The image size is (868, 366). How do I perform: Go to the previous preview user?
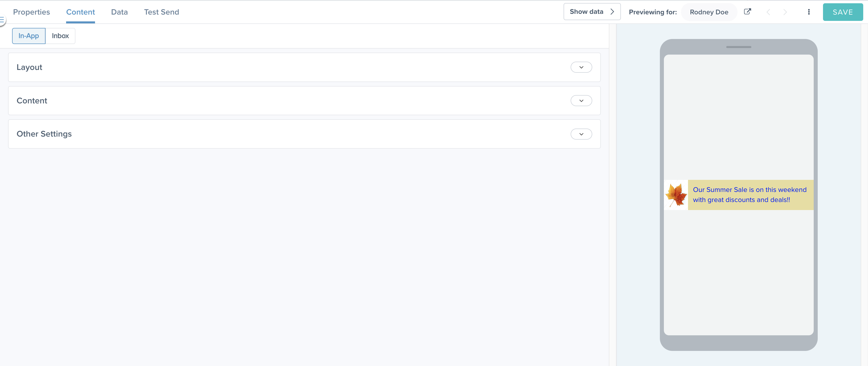click(769, 12)
